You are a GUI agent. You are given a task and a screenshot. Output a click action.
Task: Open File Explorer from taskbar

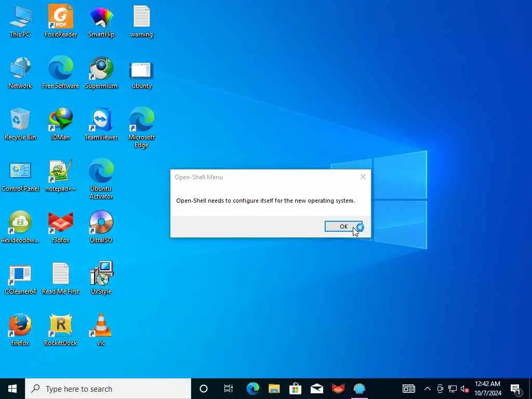tap(274, 389)
